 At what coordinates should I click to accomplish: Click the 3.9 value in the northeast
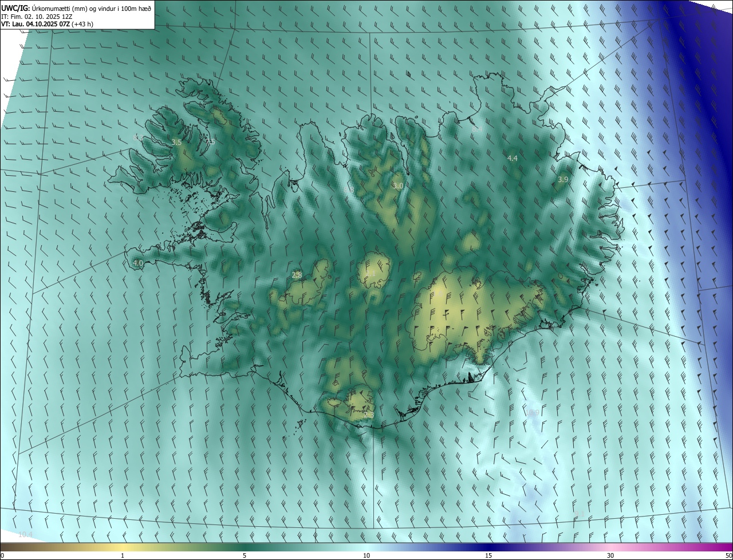(563, 179)
